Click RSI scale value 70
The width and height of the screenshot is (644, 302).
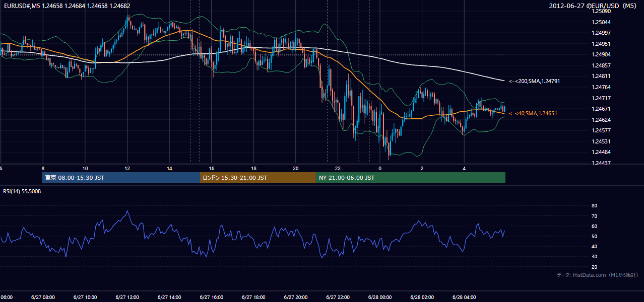pyautogui.click(x=594, y=216)
